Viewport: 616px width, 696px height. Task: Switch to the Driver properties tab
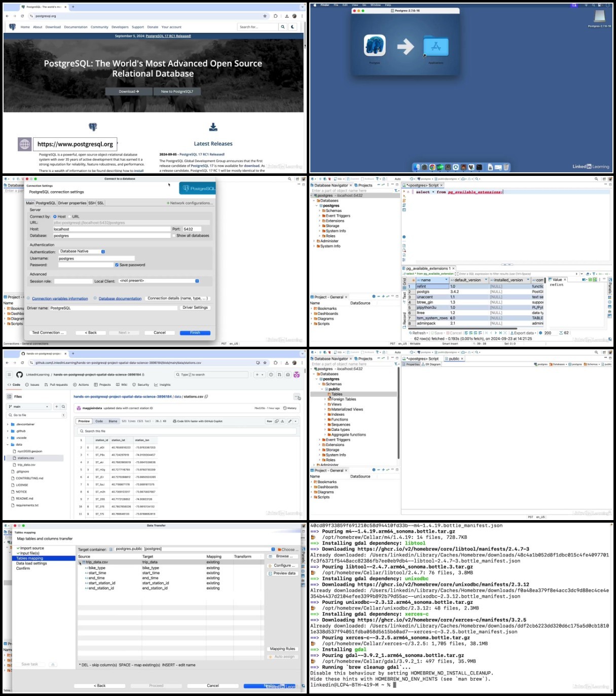tap(73, 203)
